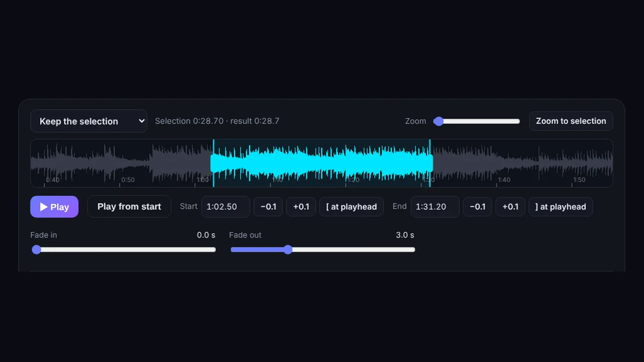Screen dimensions: 644x362
Task: Increase Start time with its +0.1 button
Action: click(x=301, y=207)
